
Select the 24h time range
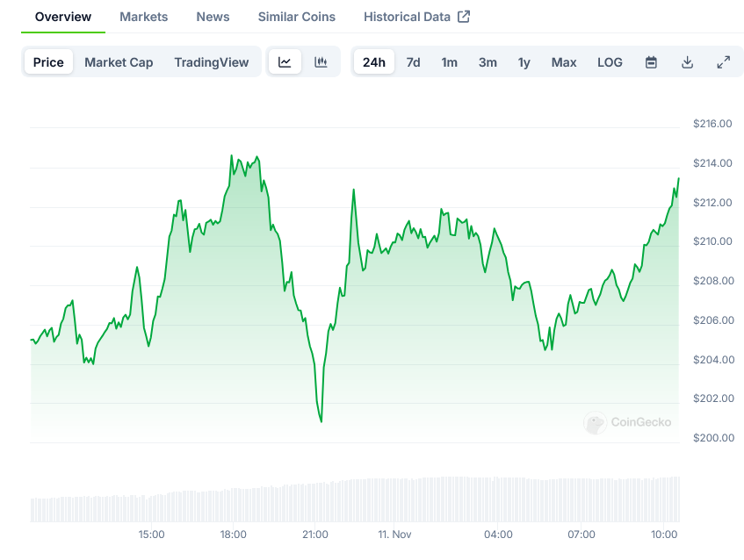pyautogui.click(x=373, y=62)
